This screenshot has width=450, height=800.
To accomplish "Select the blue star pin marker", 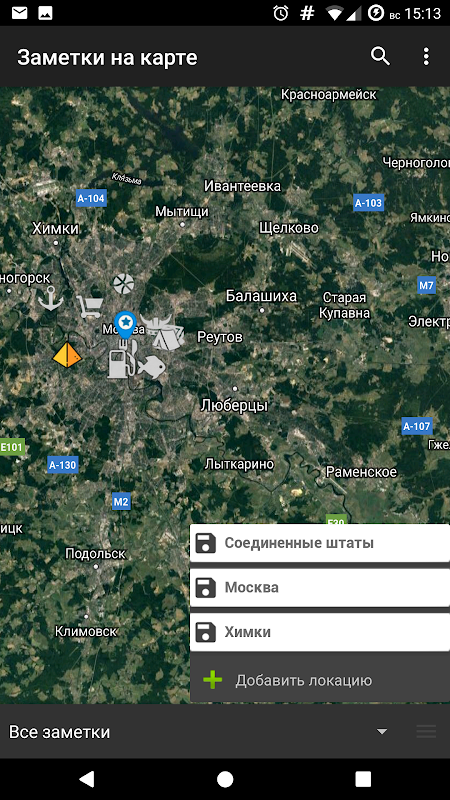I will coord(125,326).
